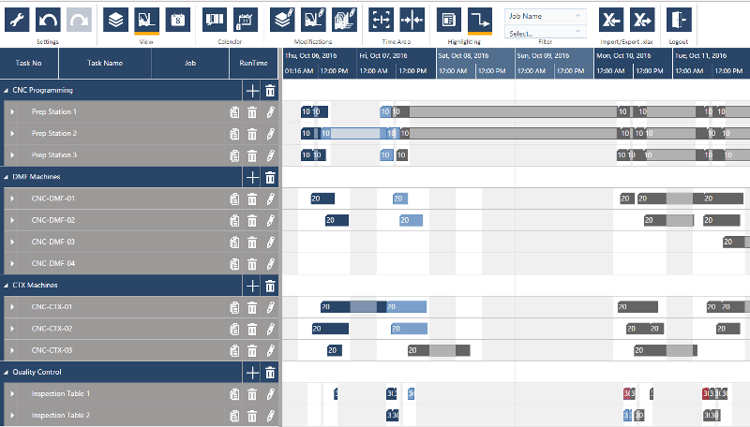Screen dimensions: 750x427
Task: Add resource to CTX Machines group
Action: point(252,286)
